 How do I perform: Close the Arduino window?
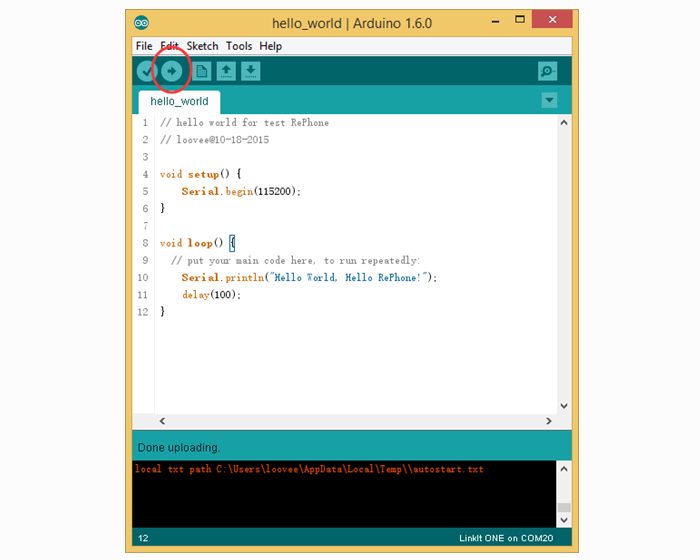click(x=552, y=19)
